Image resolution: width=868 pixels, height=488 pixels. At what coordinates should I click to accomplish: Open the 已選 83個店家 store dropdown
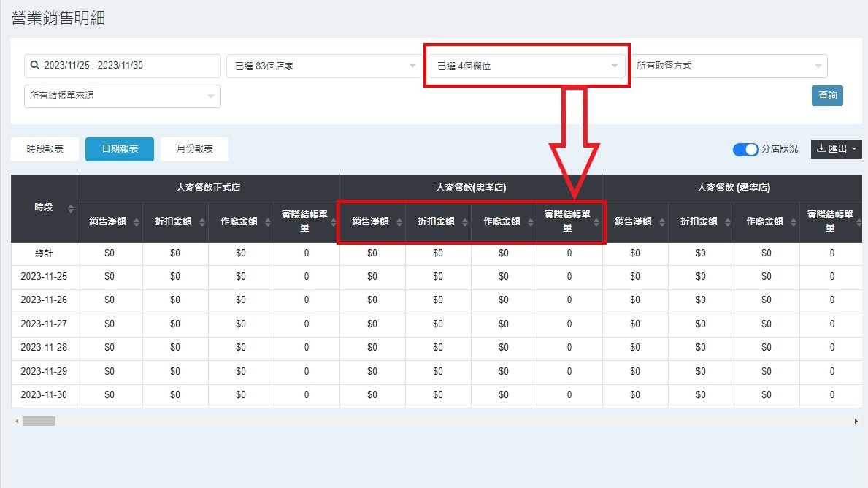(321, 66)
